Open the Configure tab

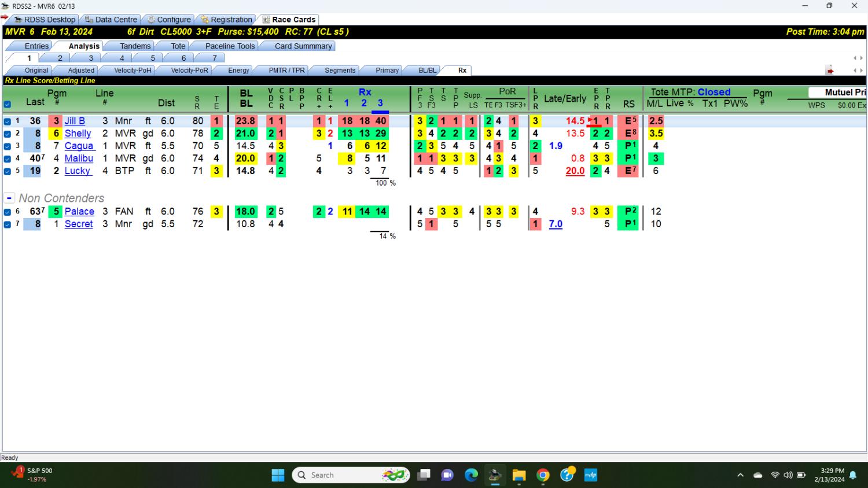(168, 20)
